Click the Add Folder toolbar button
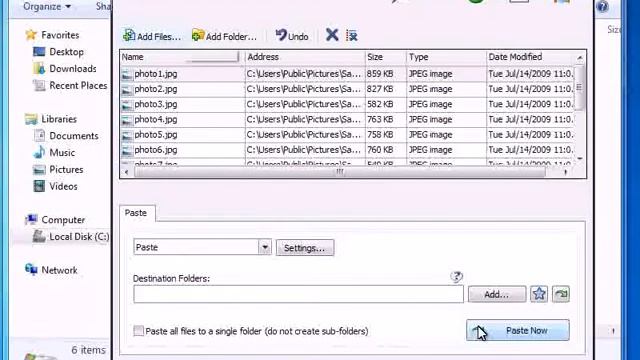The width and height of the screenshot is (640, 360). click(x=224, y=36)
